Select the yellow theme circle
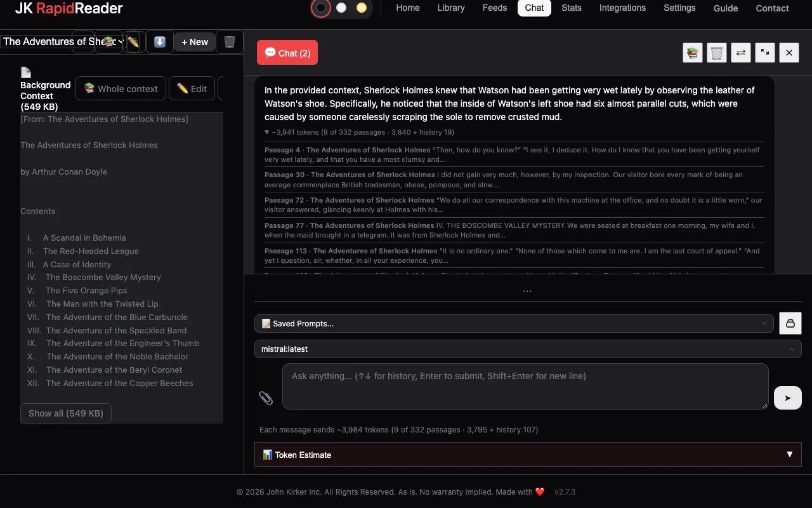The height and width of the screenshot is (508, 812). (362, 8)
